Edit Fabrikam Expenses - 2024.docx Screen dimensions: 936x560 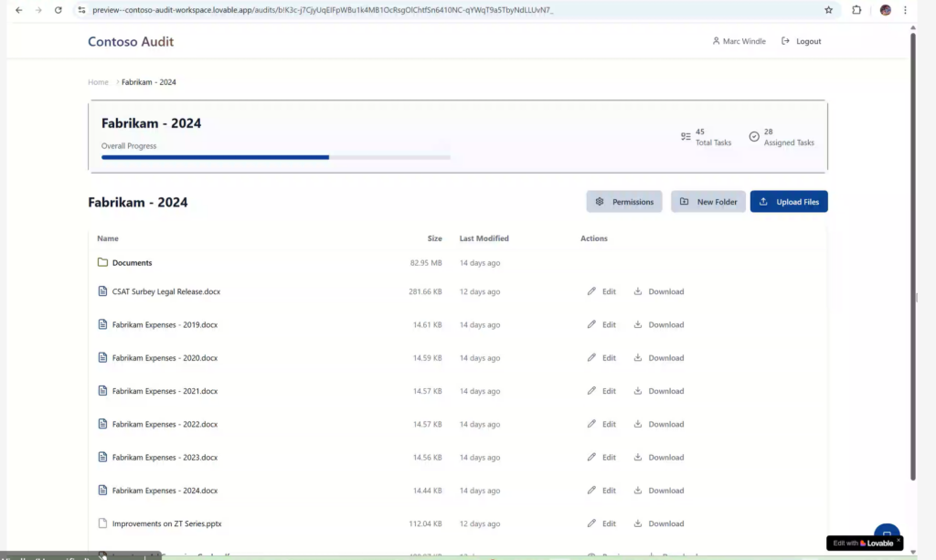tap(601, 491)
